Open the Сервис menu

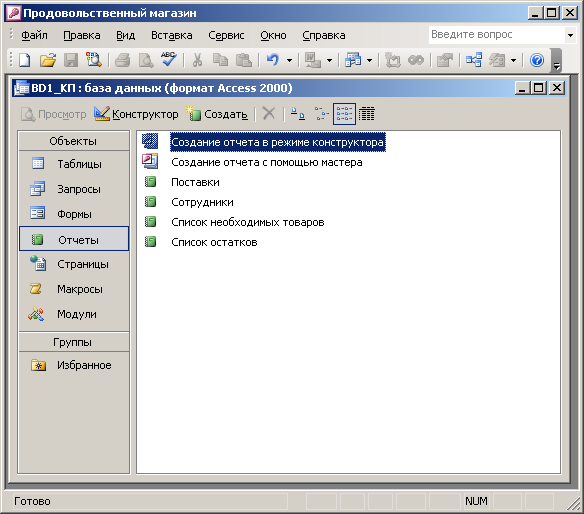pos(226,35)
